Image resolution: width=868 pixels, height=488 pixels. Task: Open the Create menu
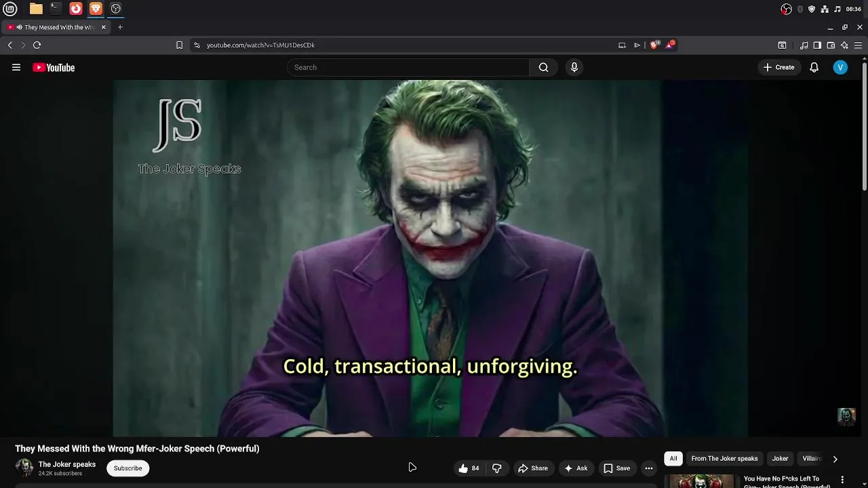[778, 67]
